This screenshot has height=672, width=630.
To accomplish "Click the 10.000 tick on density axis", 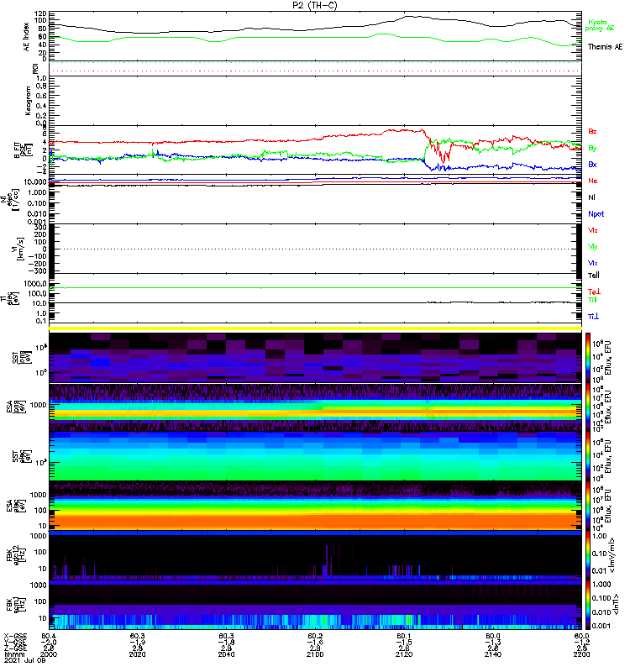I will tap(35, 182).
